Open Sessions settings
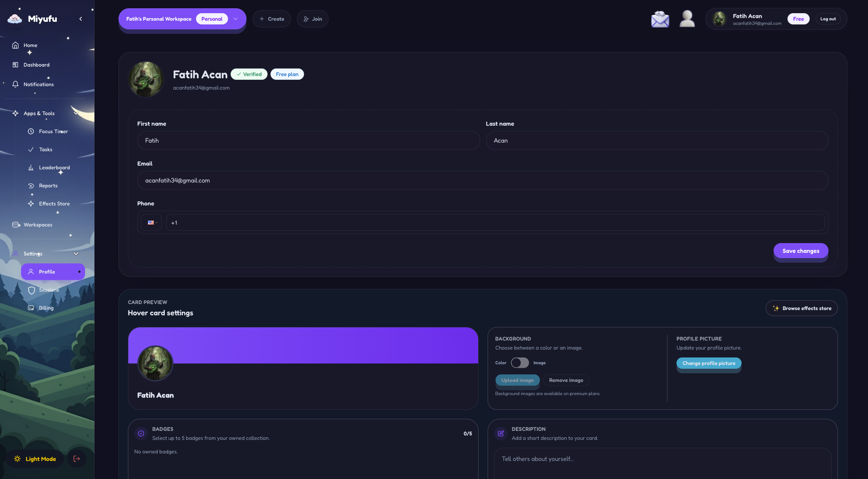Viewport: 868px width, 479px height. point(53,290)
